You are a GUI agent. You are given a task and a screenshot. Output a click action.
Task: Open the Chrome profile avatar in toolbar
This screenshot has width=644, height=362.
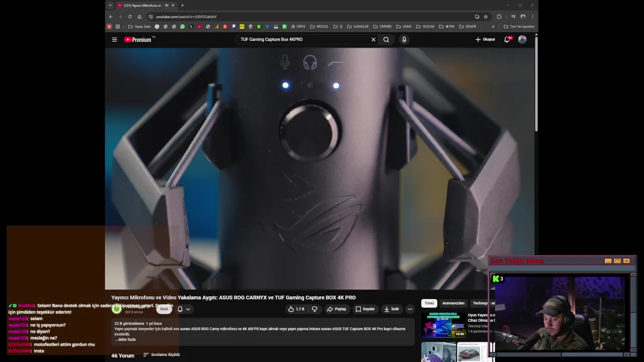(x=523, y=17)
